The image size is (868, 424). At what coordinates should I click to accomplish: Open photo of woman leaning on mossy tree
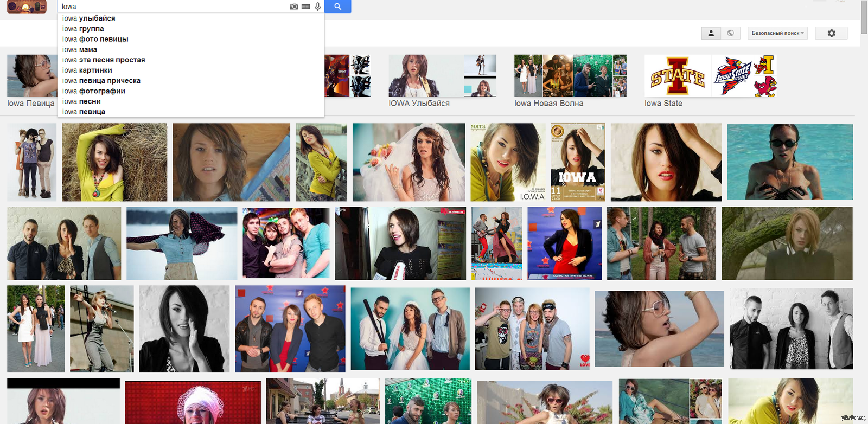[787, 243]
